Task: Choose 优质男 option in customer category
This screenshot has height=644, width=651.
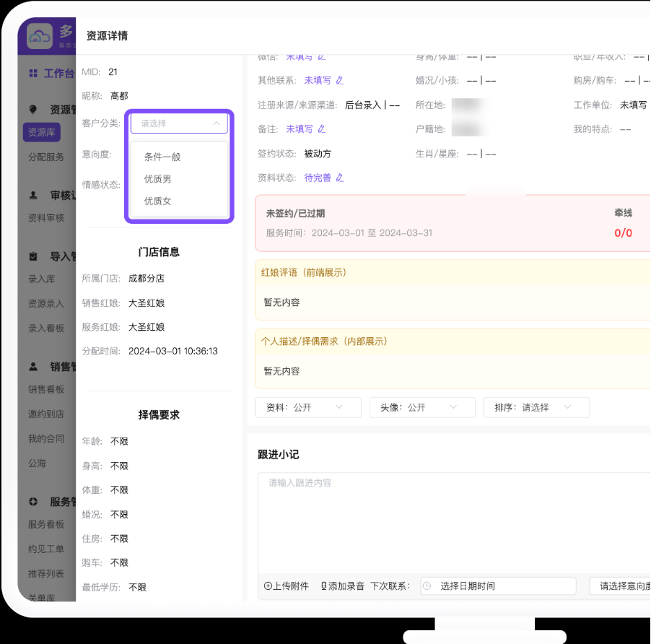Action: (x=158, y=179)
